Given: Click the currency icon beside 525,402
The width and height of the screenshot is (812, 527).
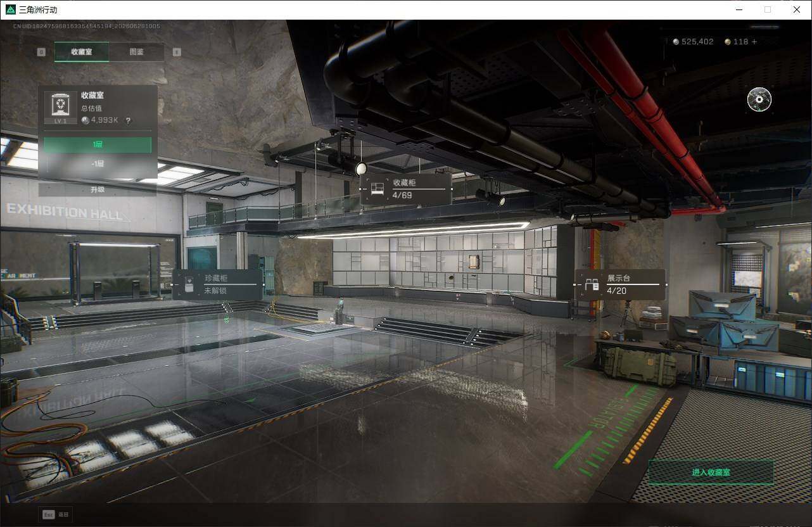Looking at the screenshot, I should [676, 42].
